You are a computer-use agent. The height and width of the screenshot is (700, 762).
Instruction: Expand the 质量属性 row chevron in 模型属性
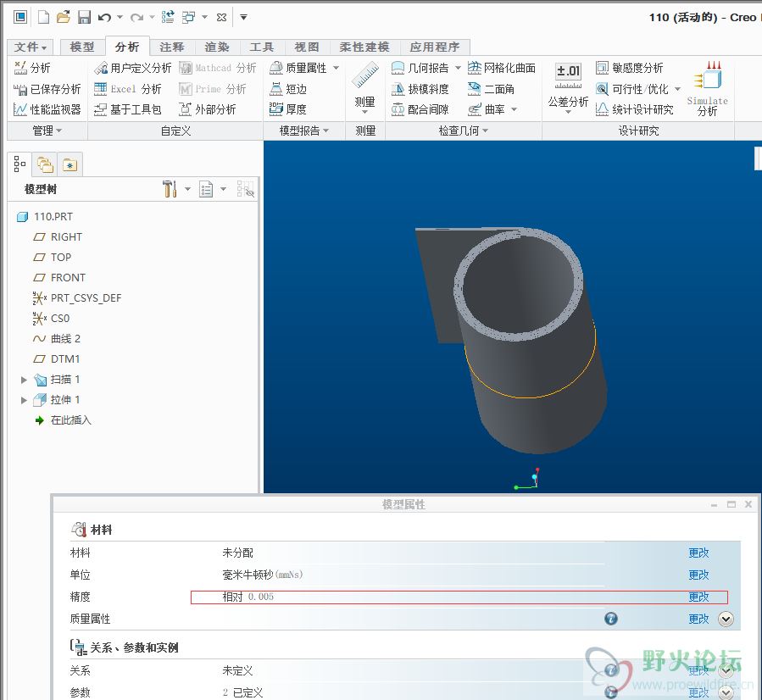click(726, 619)
